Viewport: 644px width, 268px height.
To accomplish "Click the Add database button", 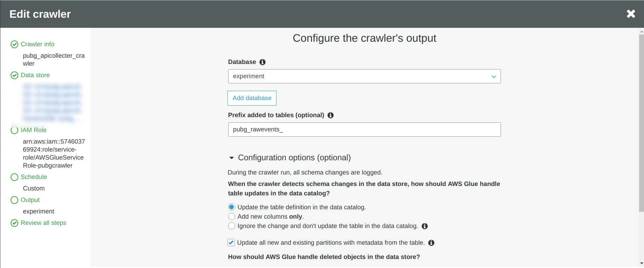I will point(252,98).
